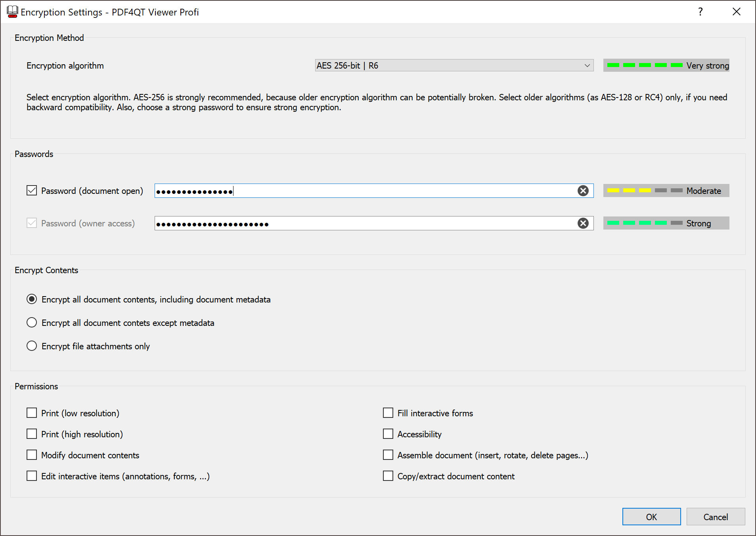The width and height of the screenshot is (756, 536).
Task: Click the Strong owner password strength indicator
Action: [666, 223]
